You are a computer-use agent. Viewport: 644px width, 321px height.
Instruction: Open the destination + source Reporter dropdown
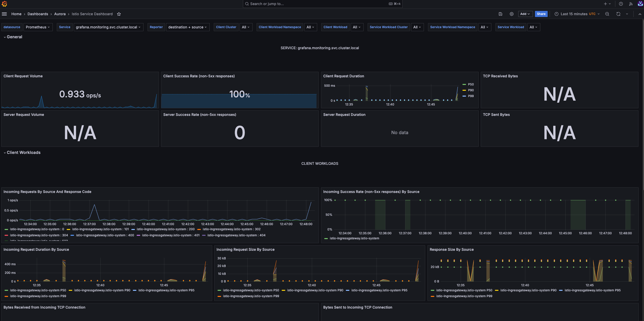188,27
